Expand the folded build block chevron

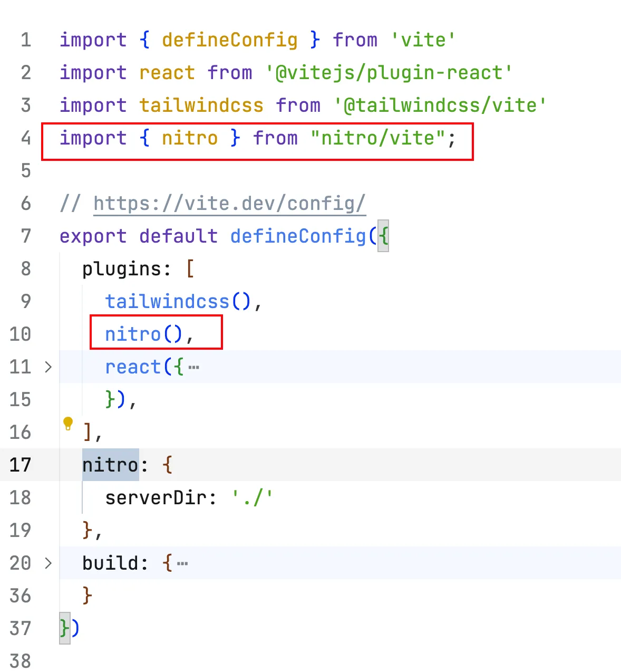pos(48,563)
